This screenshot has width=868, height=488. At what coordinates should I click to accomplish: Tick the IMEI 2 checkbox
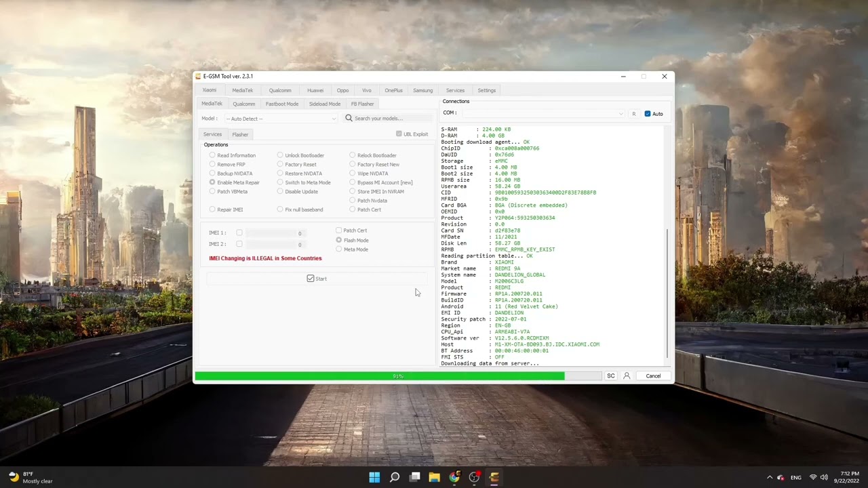pos(239,243)
